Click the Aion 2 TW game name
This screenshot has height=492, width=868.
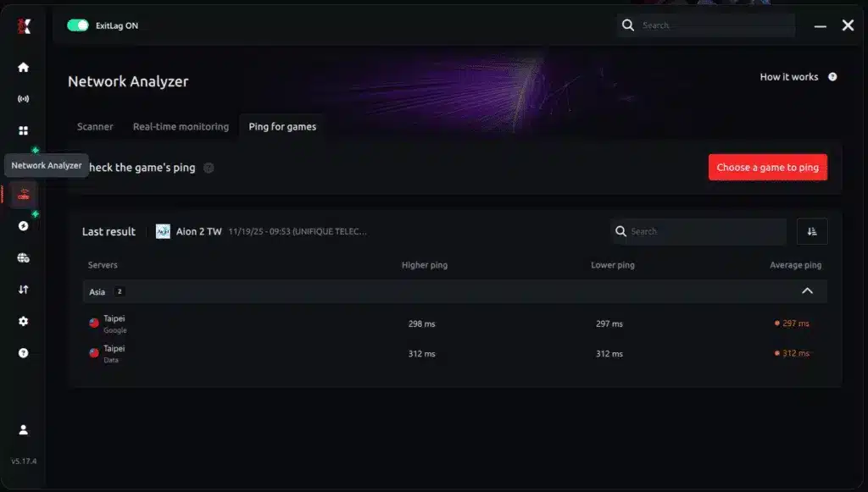[x=198, y=232]
